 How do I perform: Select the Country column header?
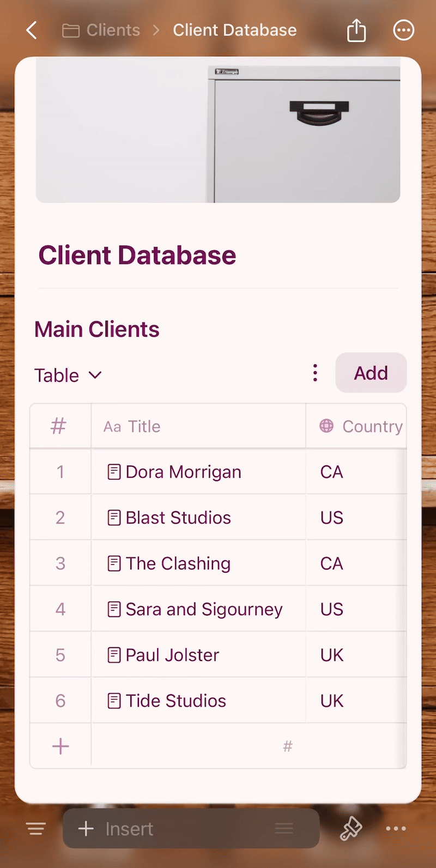(x=356, y=426)
